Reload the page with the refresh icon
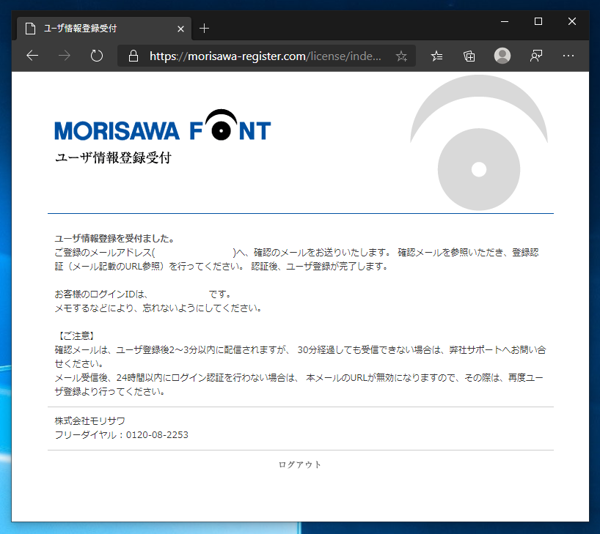The width and height of the screenshot is (600, 534). [96, 56]
